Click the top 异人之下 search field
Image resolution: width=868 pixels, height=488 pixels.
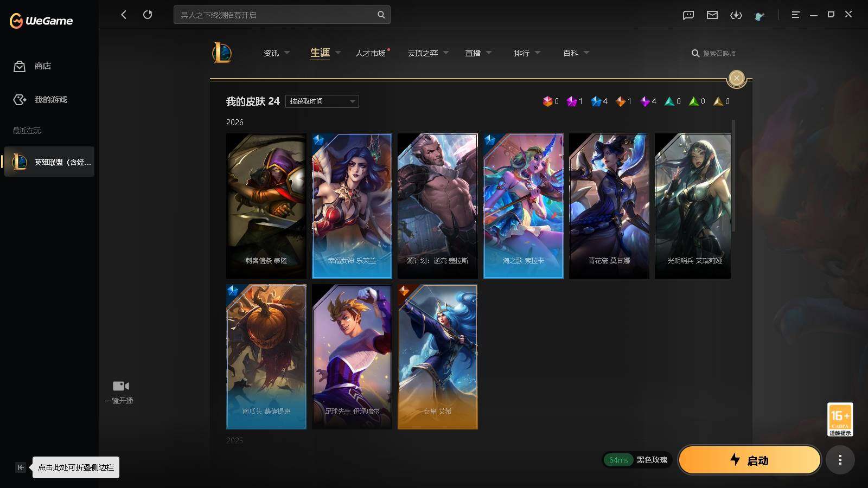point(282,15)
